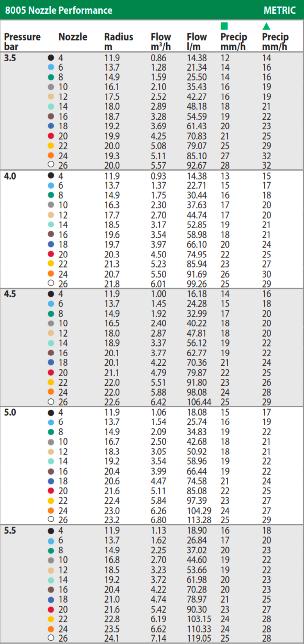Click the Pressure bar column header
This screenshot has width=304, height=644.
point(22,41)
